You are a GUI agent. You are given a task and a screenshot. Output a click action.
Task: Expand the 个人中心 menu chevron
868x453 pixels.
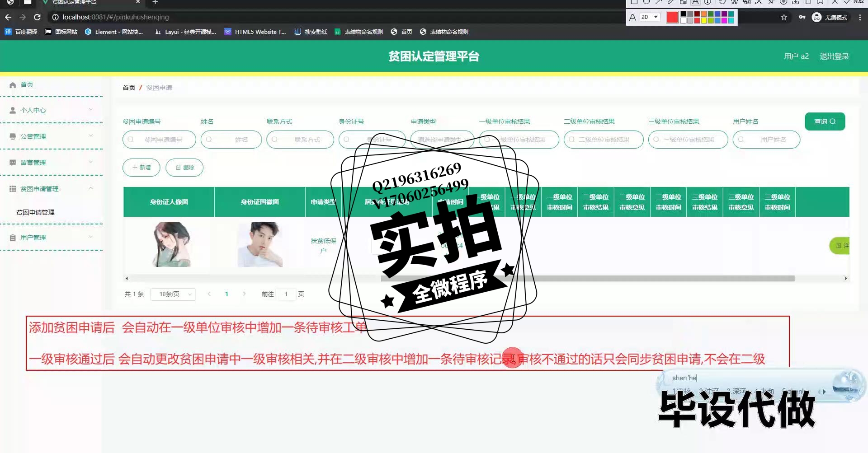tap(91, 110)
